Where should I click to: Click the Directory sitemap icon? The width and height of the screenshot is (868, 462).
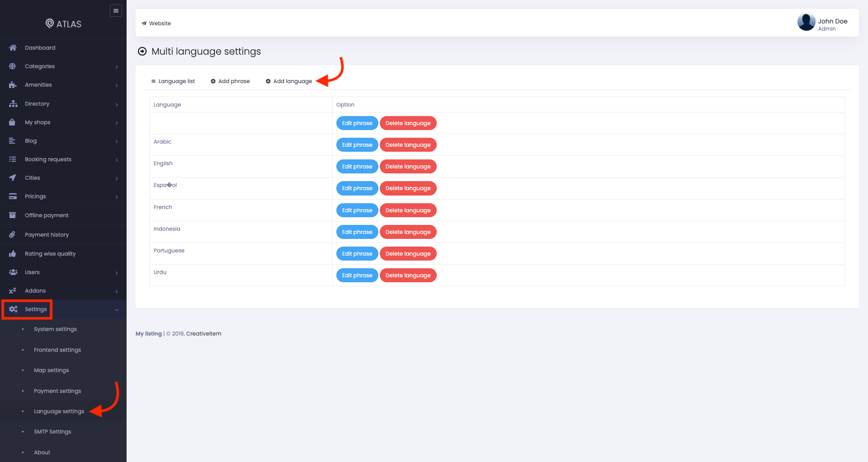point(13,103)
